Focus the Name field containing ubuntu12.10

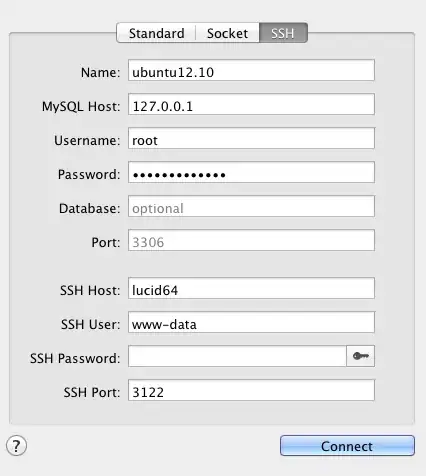click(x=251, y=70)
